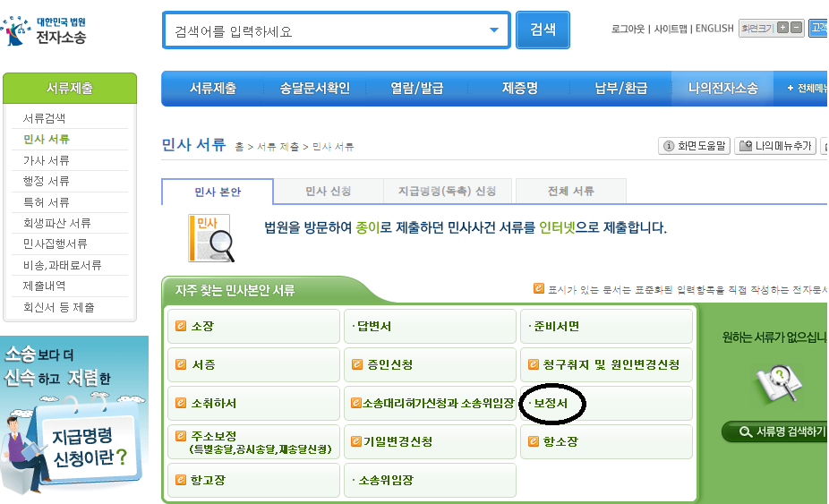Viewport: 829px width, 504px height.
Task: Open the 사이트맵 link
Action: click(671, 29)
